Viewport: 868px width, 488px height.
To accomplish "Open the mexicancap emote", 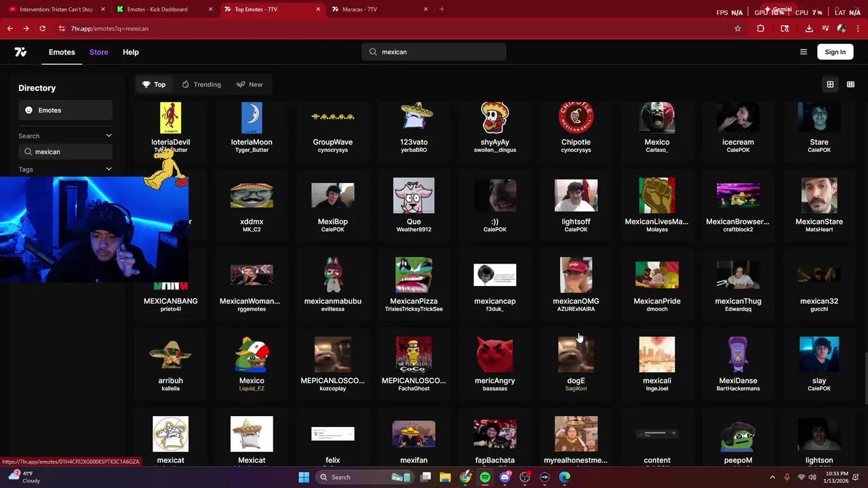I will (495, 285).
